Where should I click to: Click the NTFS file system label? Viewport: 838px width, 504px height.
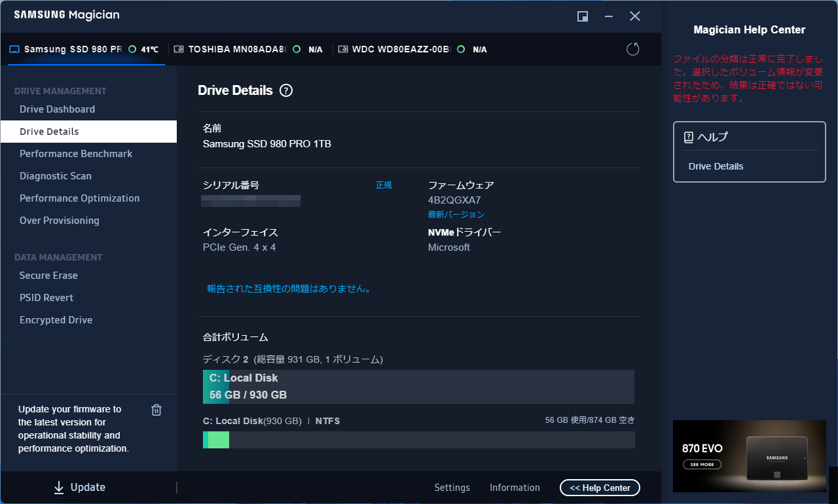327,421
